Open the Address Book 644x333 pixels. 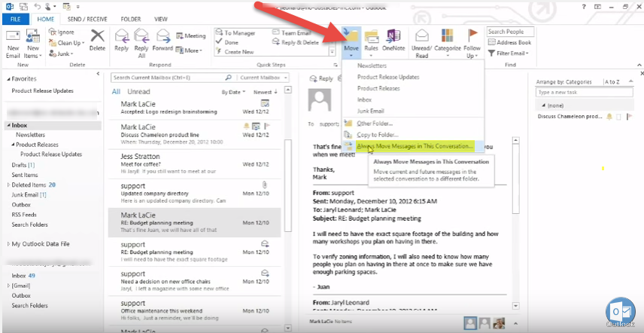[509, 42]
